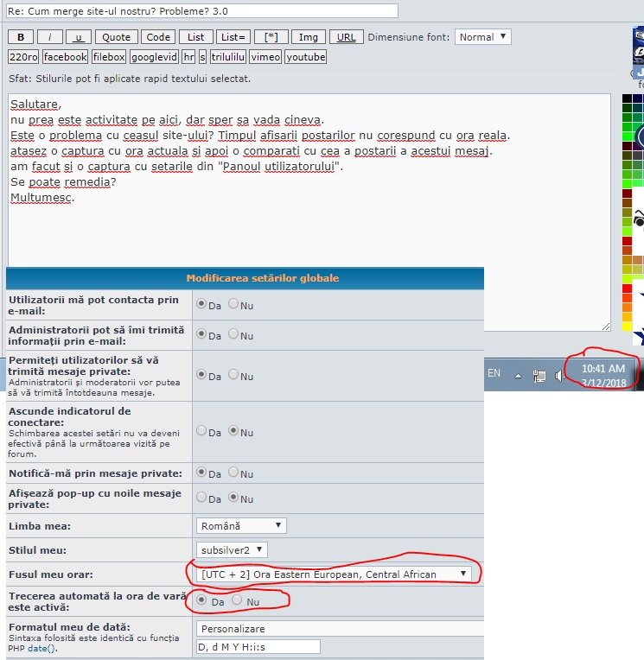The height and width of the screenshot is (660, 644).
Task: Select Nu for contact by e-mail
Action: 233,304
